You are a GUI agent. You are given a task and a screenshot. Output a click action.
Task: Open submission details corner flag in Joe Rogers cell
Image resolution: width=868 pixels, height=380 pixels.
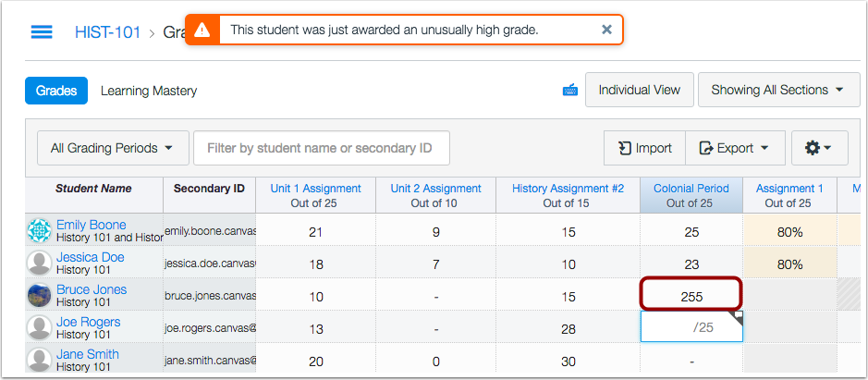pos(738,317)
